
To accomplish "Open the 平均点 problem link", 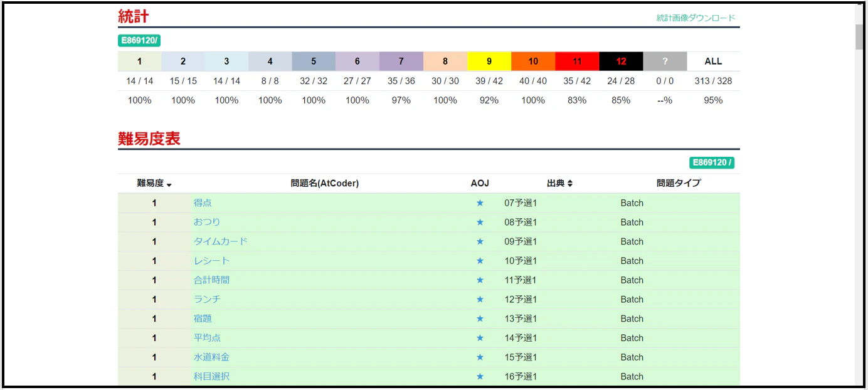I will tap(207, 338).
